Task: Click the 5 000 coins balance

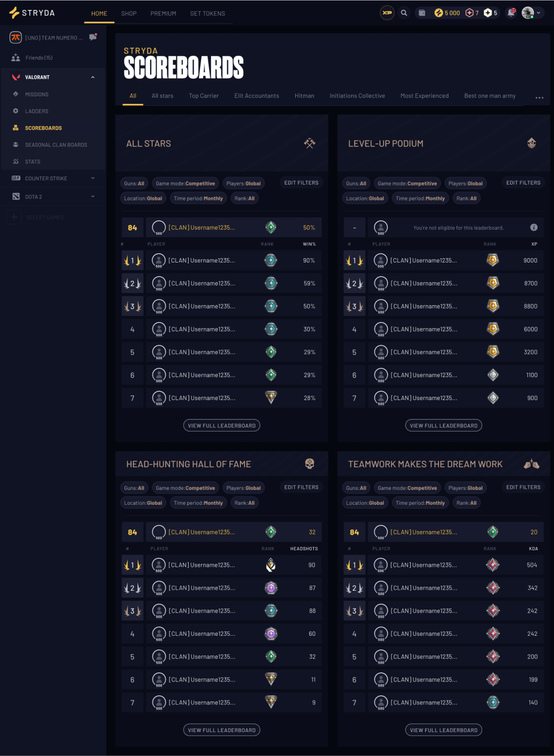Action: click(x=447, y=13)
